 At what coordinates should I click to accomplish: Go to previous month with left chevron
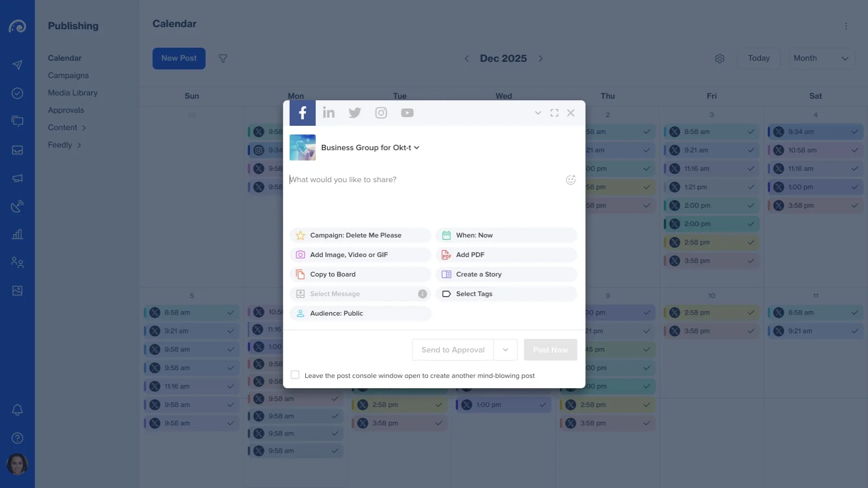click(x=467, y=59)
